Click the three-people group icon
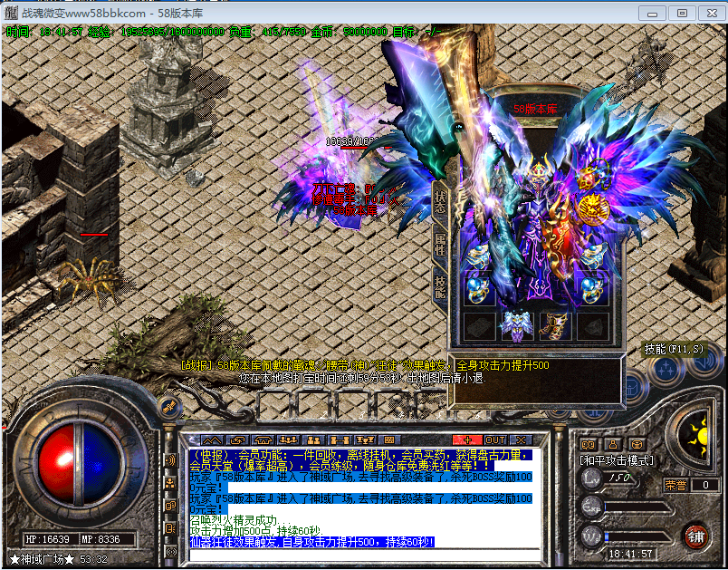Viewport: 728px width, 570px height. 288,440
